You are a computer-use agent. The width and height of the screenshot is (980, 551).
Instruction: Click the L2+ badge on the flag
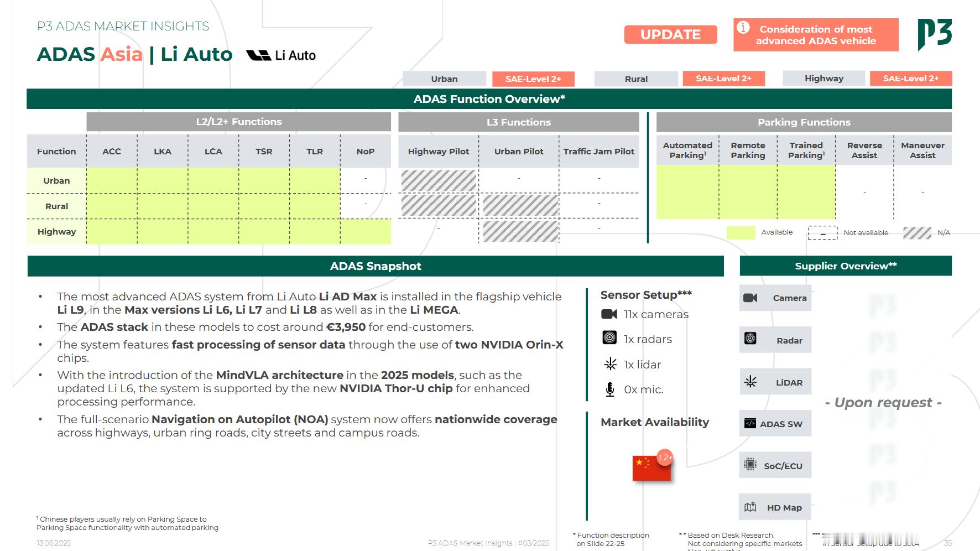tap(665, 457)
